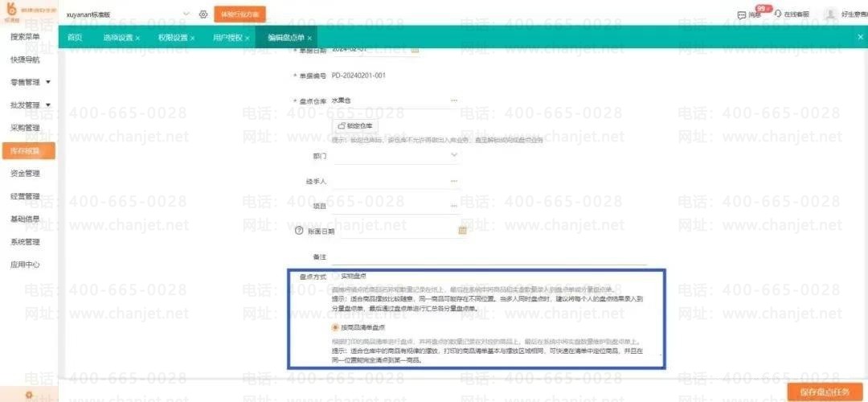Click the help question mark beside 账面日期
The image size is (868, 402).
point(300,231)
